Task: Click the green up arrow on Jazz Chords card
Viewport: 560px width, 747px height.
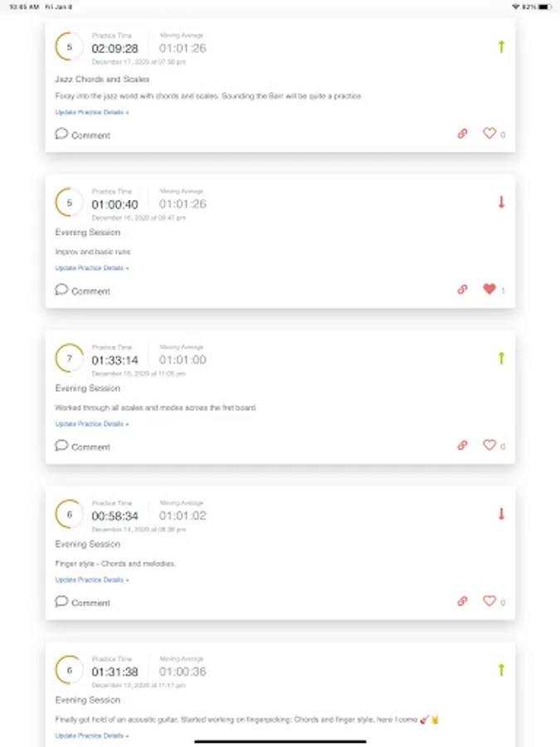Action: 501,47
